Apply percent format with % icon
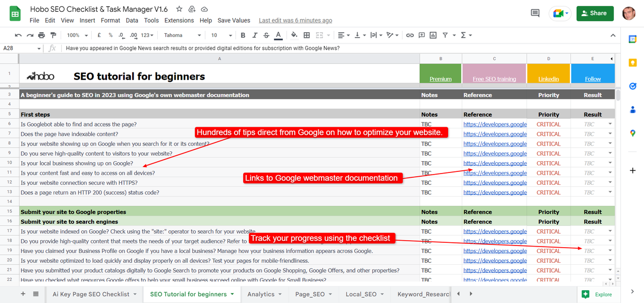This screenshot has height=303, width=644. 110,35
